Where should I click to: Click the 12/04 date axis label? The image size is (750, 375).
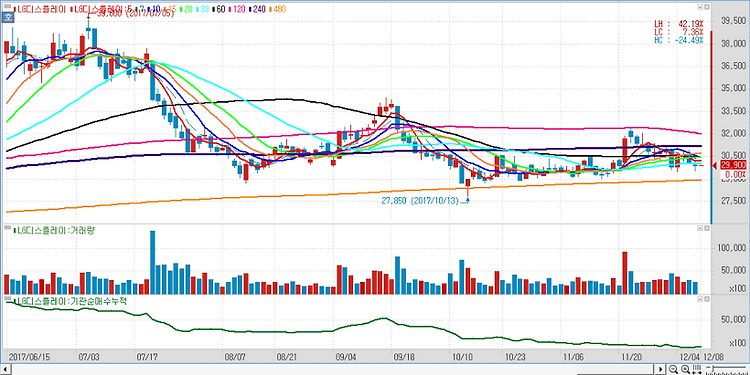pyautogui.click(x=690, y=357)
